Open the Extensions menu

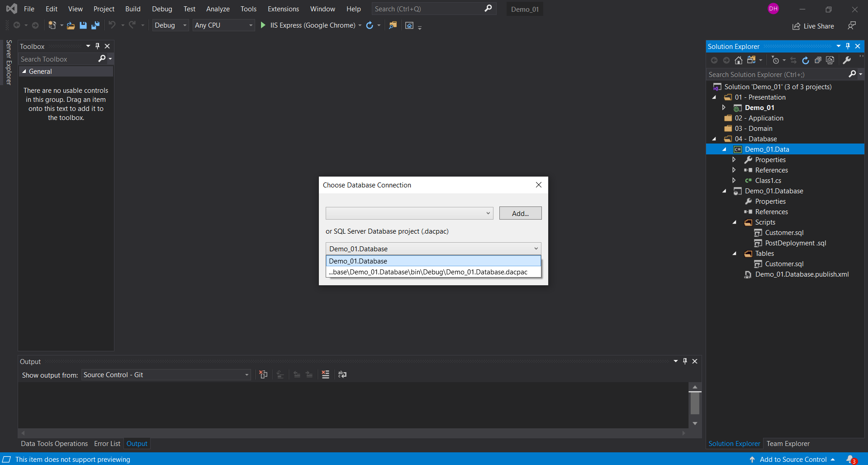283,9
